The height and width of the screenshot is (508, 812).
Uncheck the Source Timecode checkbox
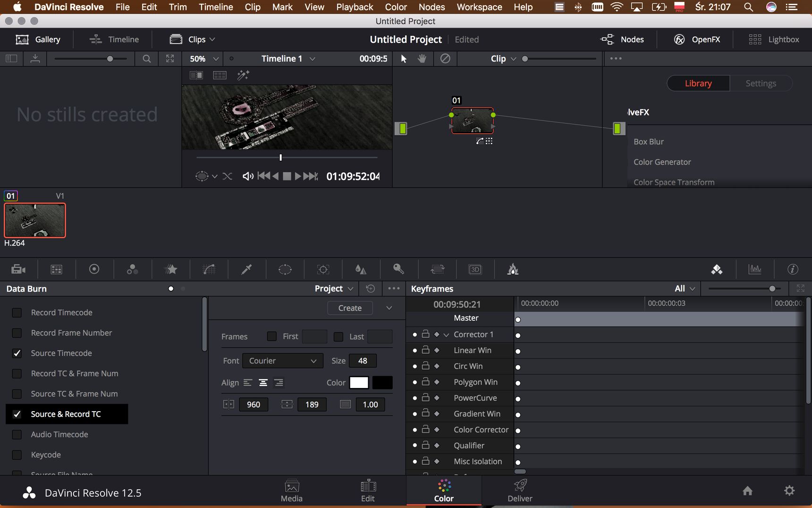[x=17, y=353]
